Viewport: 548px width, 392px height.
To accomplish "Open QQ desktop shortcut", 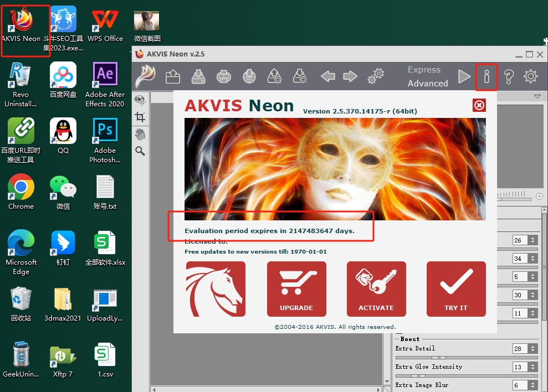I will click(x=63, y=136).
